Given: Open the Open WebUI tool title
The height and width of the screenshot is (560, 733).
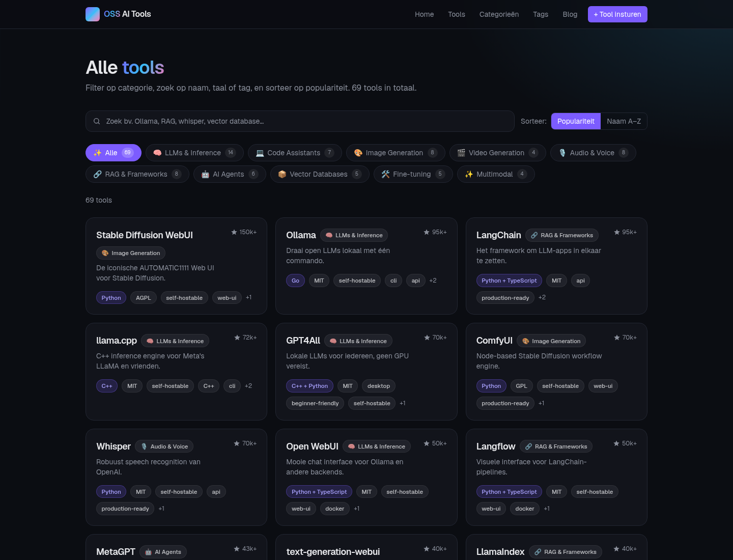Looking at the screenshot, I should click(312, 446).
